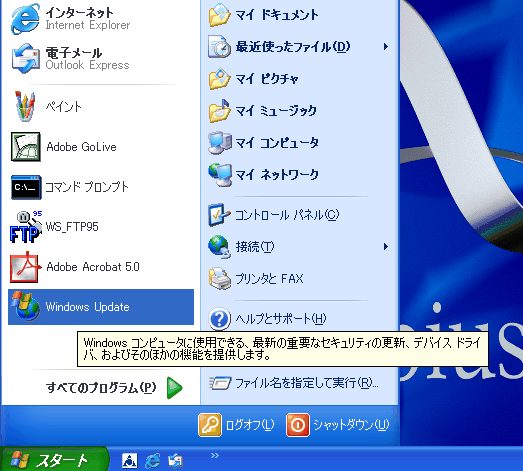
Task: Click the マイ ネットワーク label
Action: [x=277, y=175]
